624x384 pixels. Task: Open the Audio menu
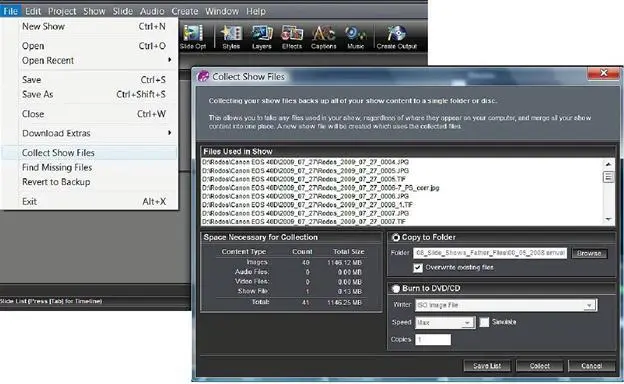(x=152, y=11)
